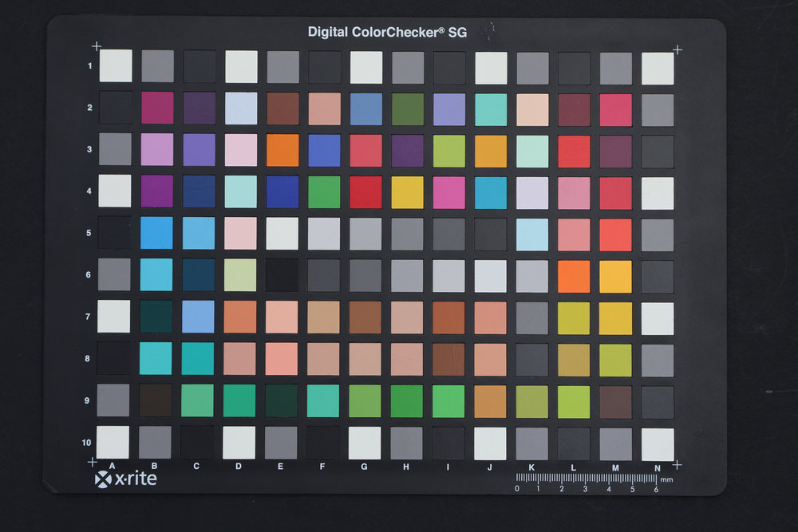Click the column label G below the grid
Image resolution: width=798 pixels, height=532 pixels.
364,466
